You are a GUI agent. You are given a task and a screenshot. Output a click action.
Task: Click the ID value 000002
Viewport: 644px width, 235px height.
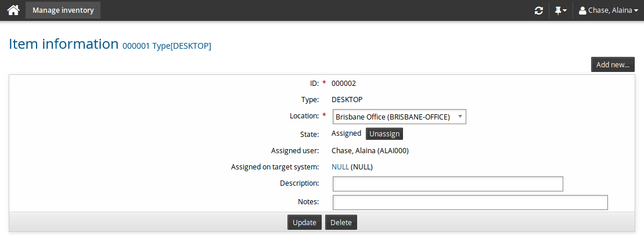343,83
